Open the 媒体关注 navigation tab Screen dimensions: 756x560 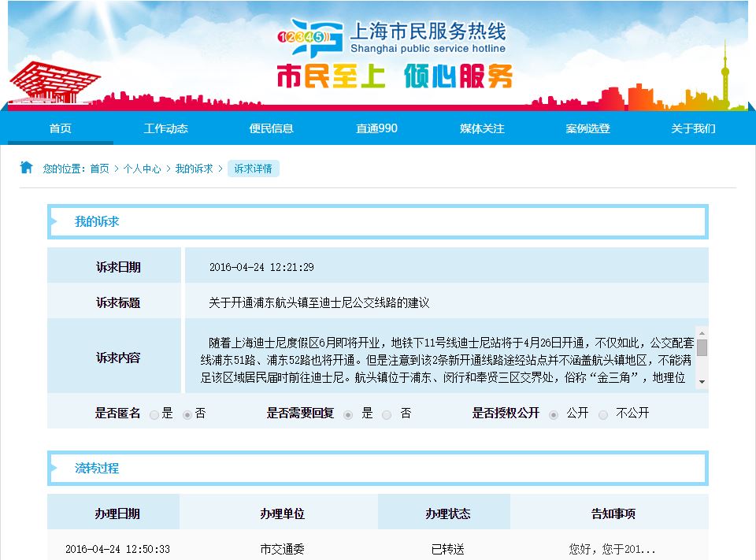click(x=482, y=128)
